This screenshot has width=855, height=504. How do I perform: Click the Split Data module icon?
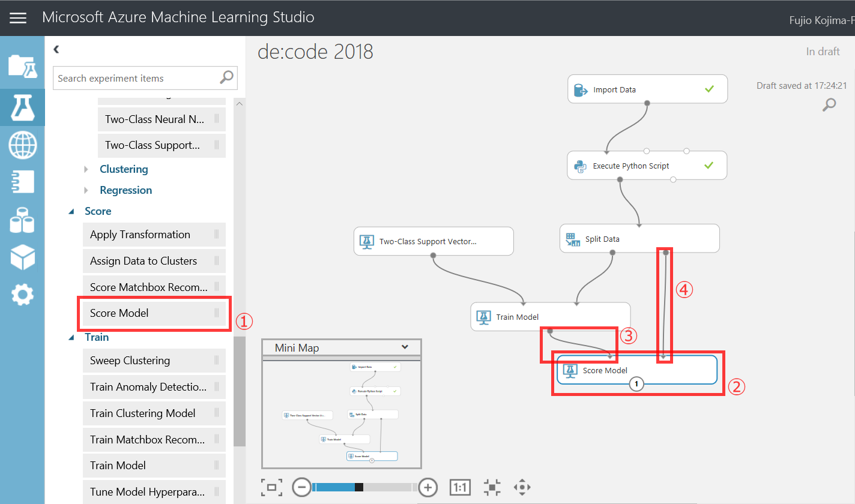click(x=572, y=239)
